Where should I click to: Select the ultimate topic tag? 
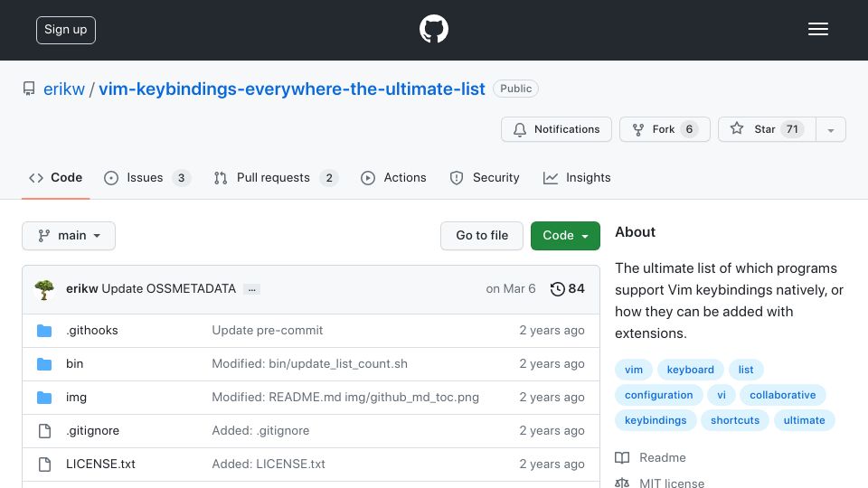point(805,420)
